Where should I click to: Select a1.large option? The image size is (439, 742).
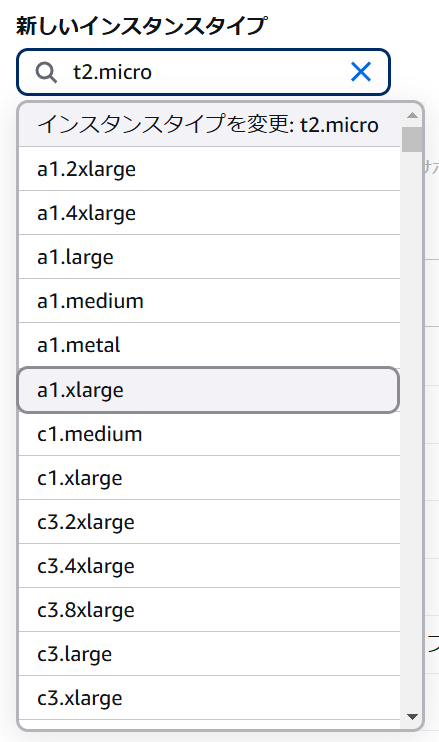point(209,257)
